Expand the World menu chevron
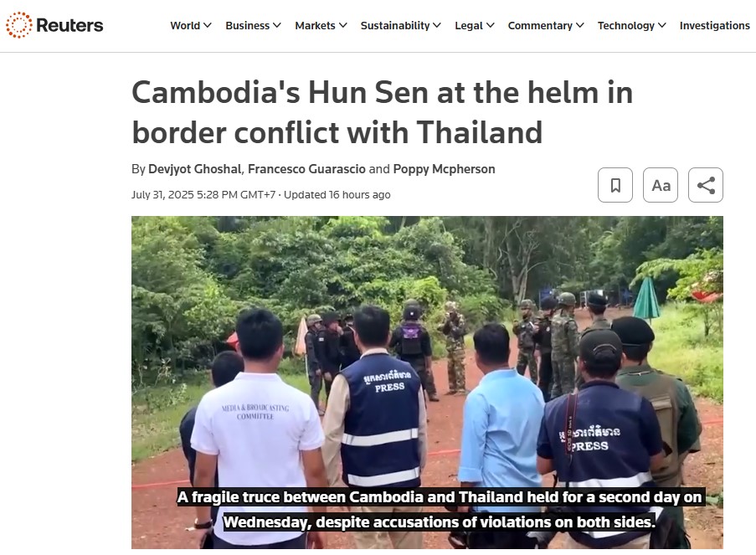This screenshot has width=756, height=555. point(208,25)
